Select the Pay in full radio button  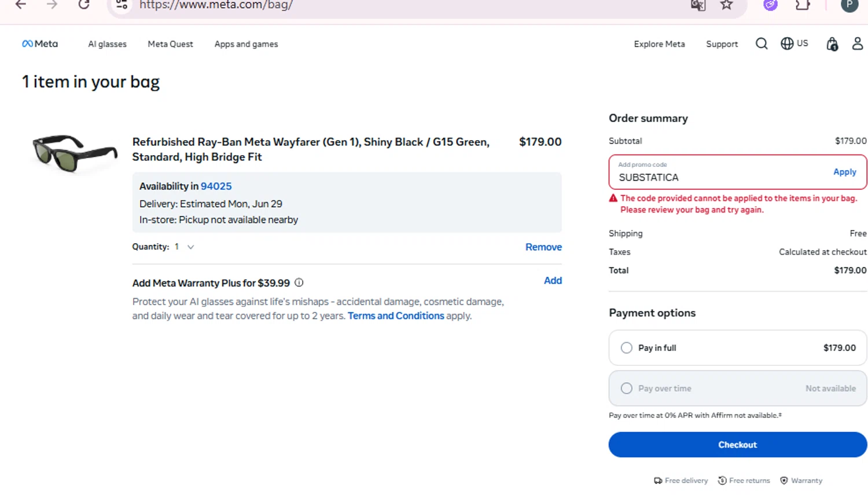pos(627,348)
